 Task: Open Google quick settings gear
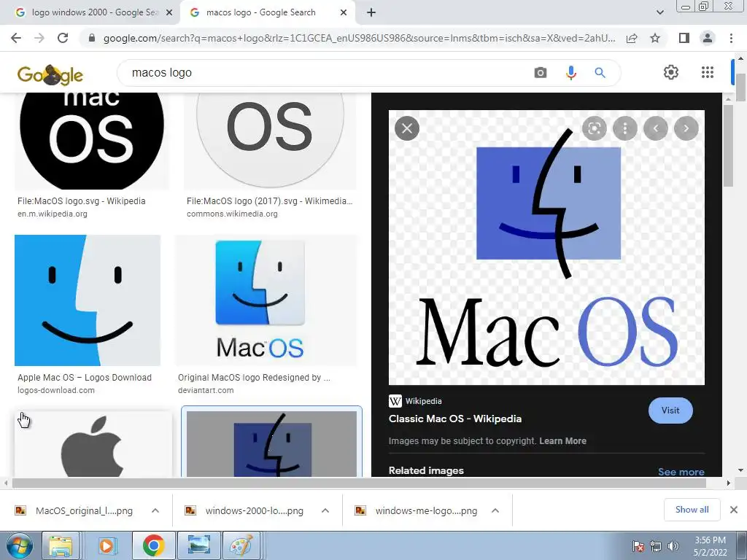(x=671, y=72)
